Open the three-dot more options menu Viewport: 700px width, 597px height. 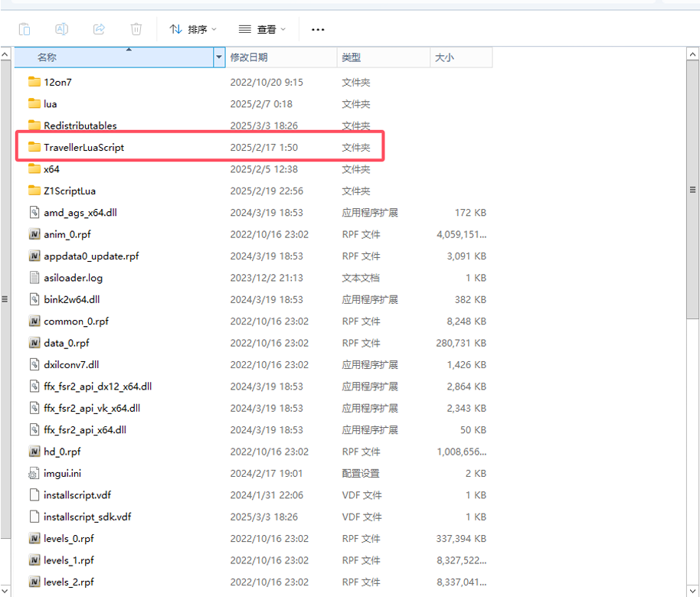click(x=318, y=30)
